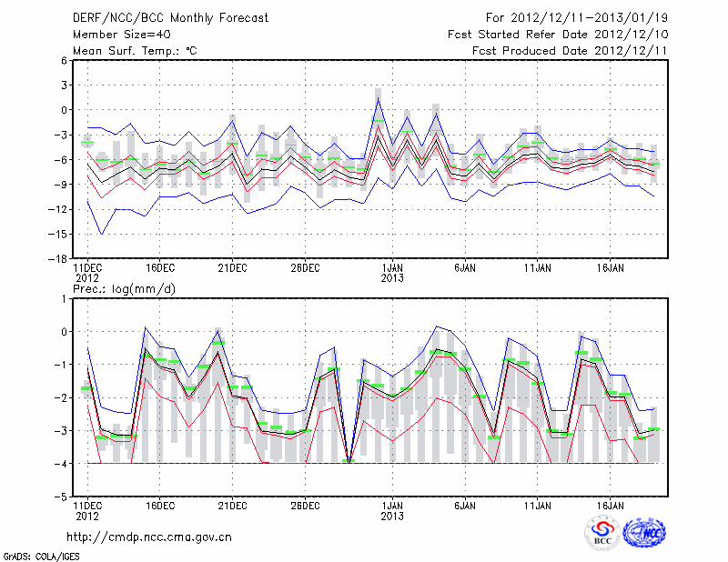Click 26DEC label under precipitation chart
728x562 pixels.
[305, 504]
